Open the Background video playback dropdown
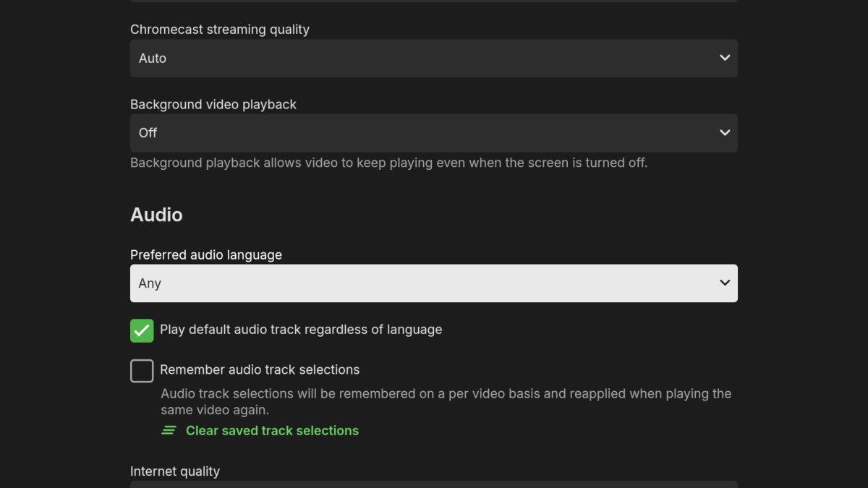 pyautogui.click(x=434, y=132)
